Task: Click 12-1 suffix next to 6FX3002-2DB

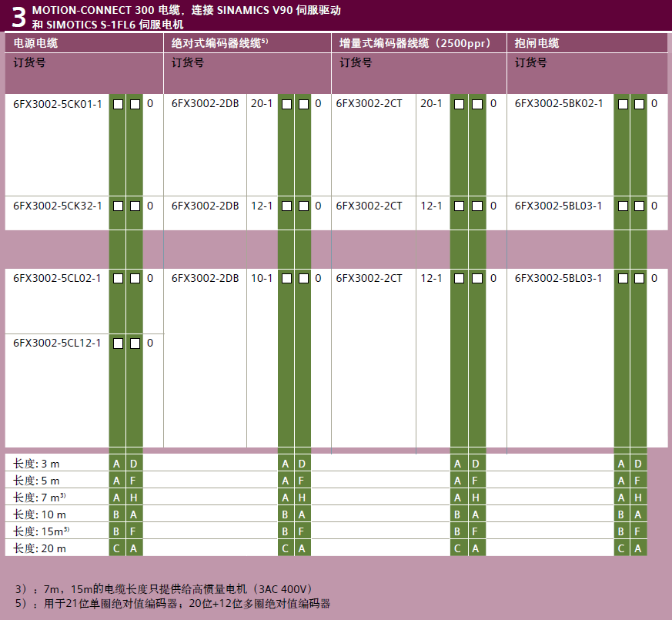Action: (x=262, y=206)
